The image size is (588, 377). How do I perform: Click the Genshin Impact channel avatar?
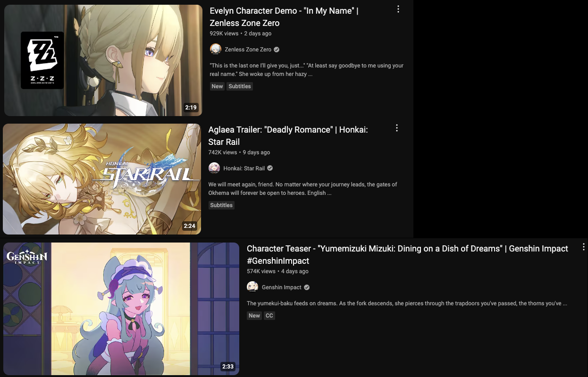252,287
